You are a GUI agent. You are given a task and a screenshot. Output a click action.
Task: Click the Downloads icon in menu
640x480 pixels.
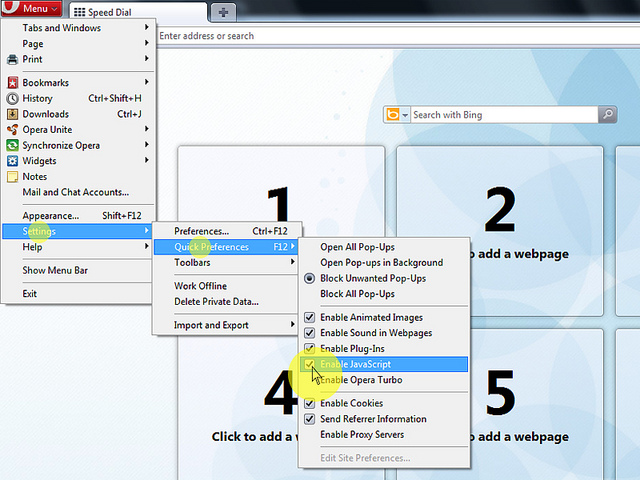13,114
